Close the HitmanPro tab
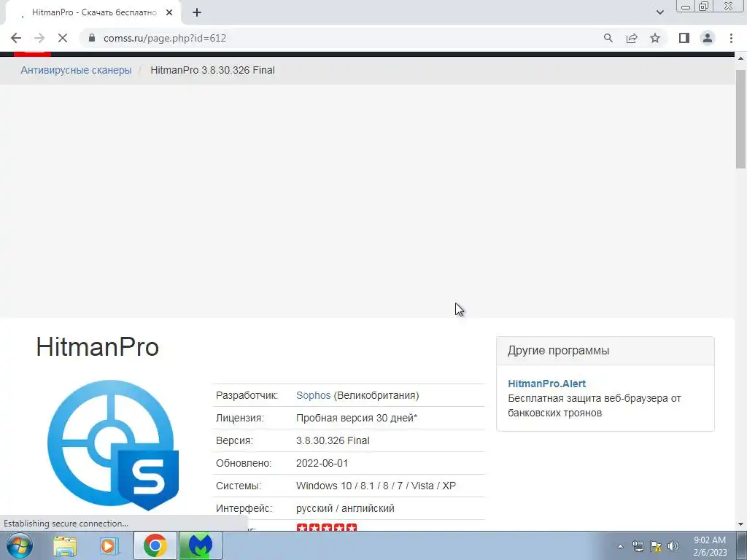Viewport: 747px width, 560px height. [x=169, y=13]
